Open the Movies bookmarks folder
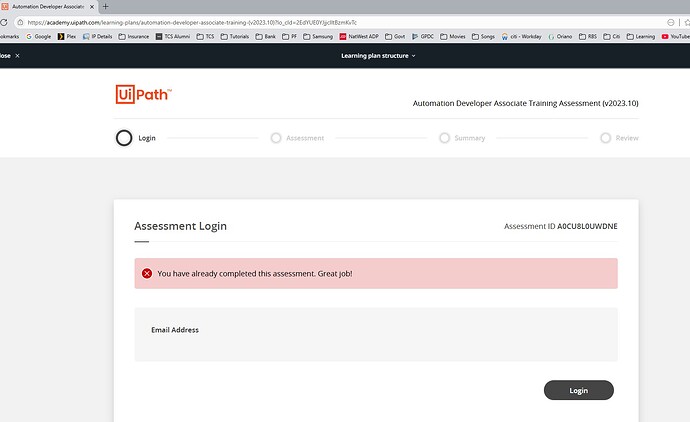This screenshot has height=422, width=690. 453,37
